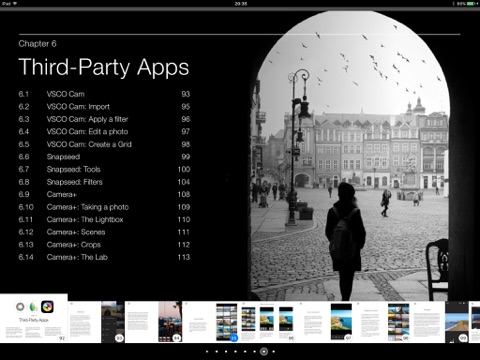Tap the Third-Party Apps chapter title
This screenshot has height=360, width=480.
pyautogui.click(x=104, y=67)
